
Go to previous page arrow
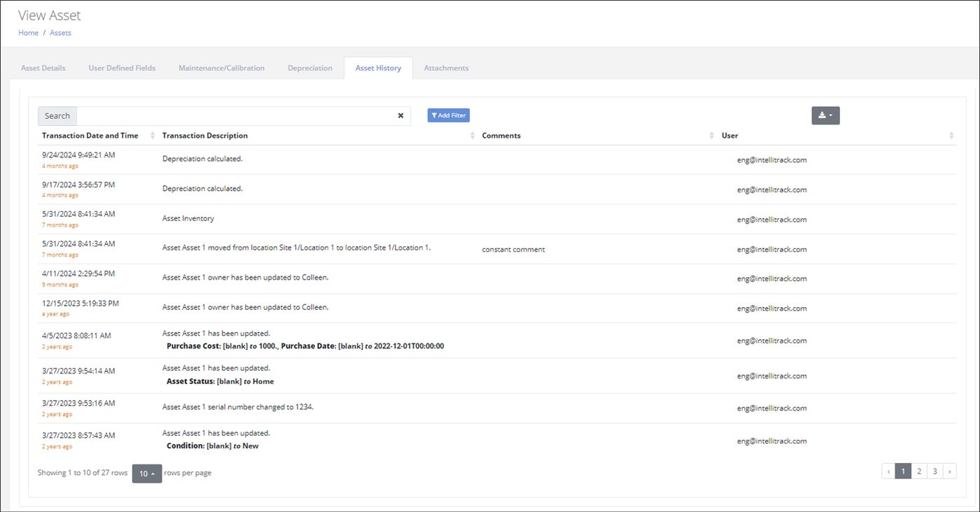[x=888, y=471]
